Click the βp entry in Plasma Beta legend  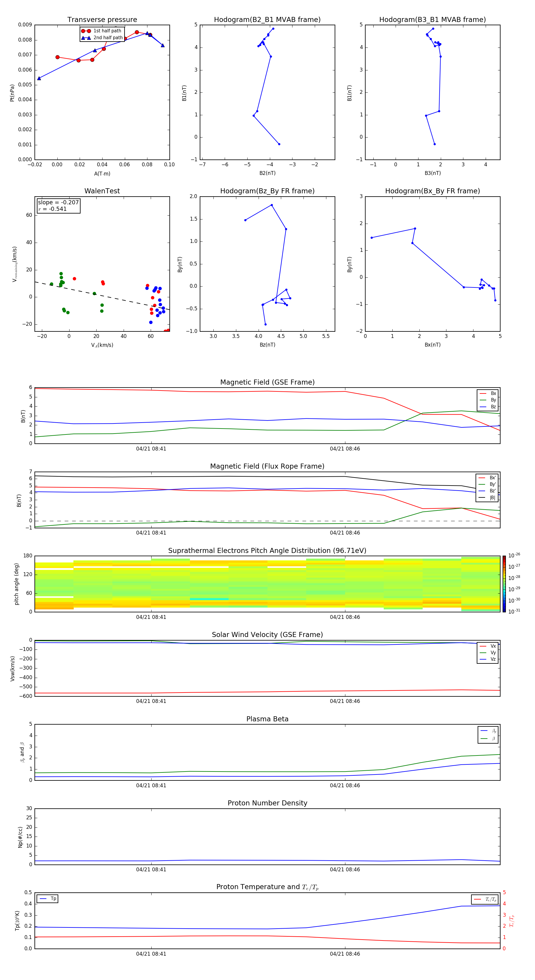[x=488, y=731]
